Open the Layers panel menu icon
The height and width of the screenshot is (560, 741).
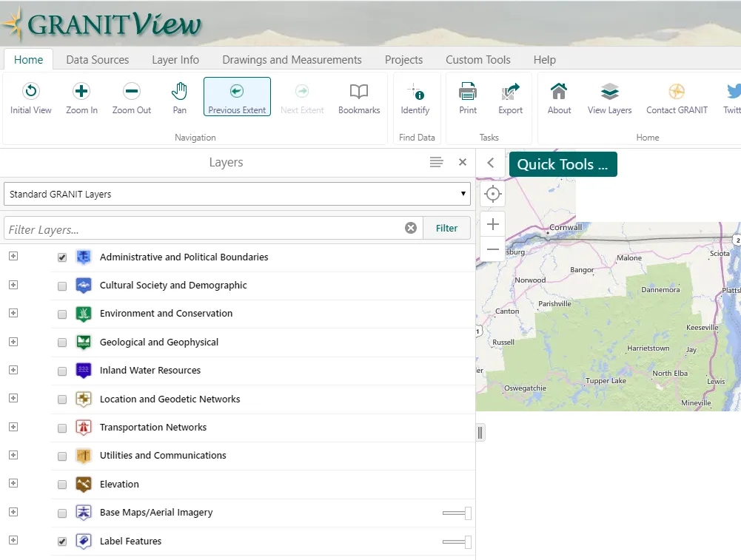point(436,163)
